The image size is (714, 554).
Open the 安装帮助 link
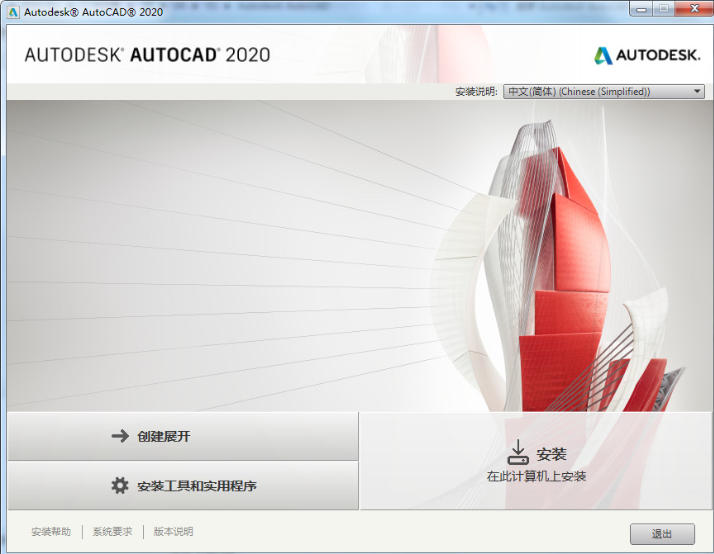51,531
